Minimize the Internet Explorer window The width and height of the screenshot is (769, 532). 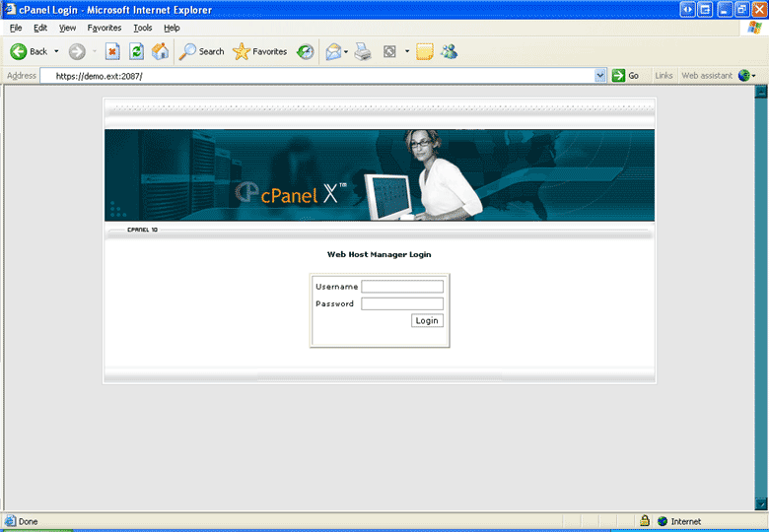click(725, 9)
